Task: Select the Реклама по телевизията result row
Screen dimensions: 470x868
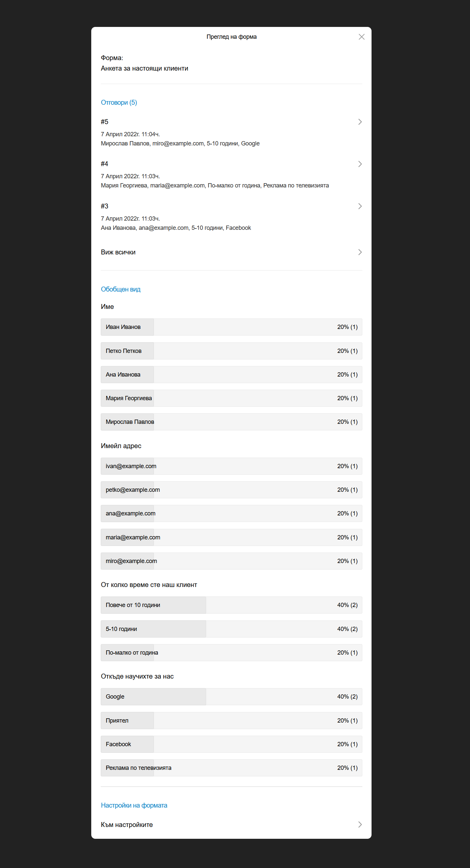Action: [x=231, y=768]
